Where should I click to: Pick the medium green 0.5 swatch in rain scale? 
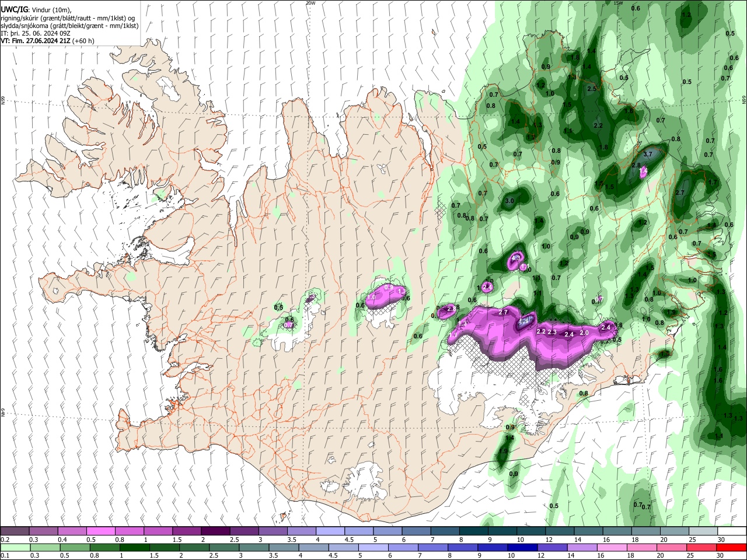[75, 547]
